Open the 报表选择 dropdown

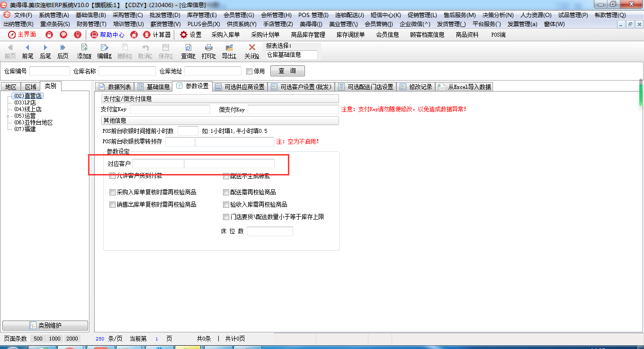coord(291,55)
